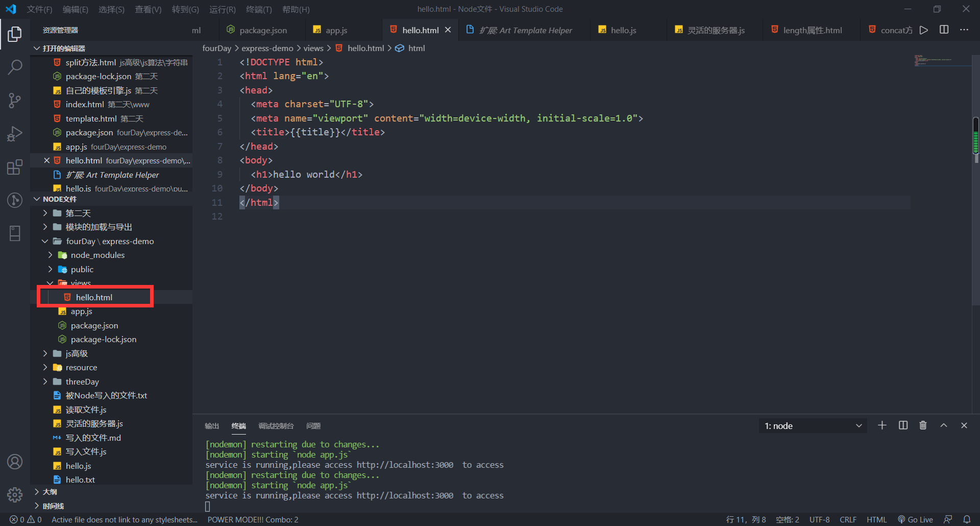The height and width of the screenshot is (526, 980).
Task: Open the notifications bell in status bar
Action: 967,519
